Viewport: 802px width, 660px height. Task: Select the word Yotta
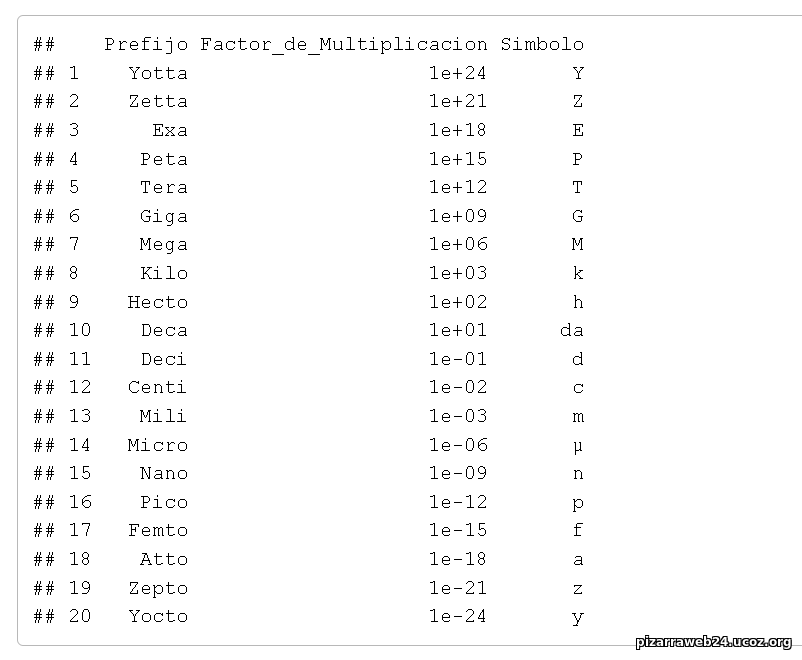click(x=157, y=73)
